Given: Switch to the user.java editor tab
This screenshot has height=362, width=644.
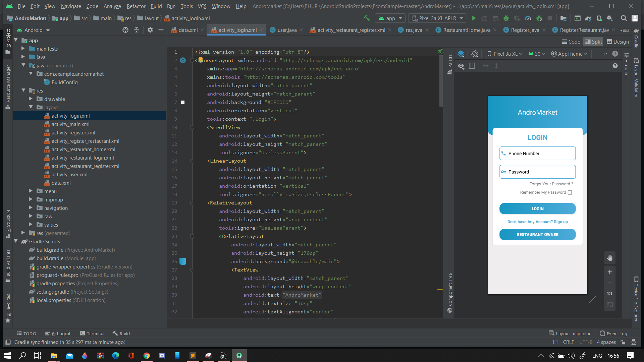Looking at the screenshot, I should 287,30.
